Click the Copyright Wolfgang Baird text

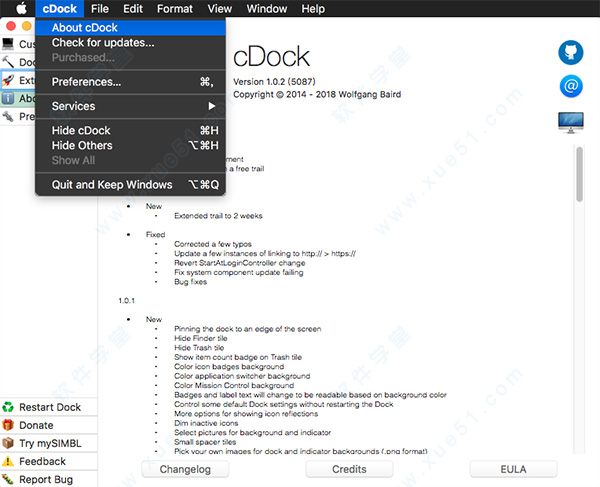[317, 94]
